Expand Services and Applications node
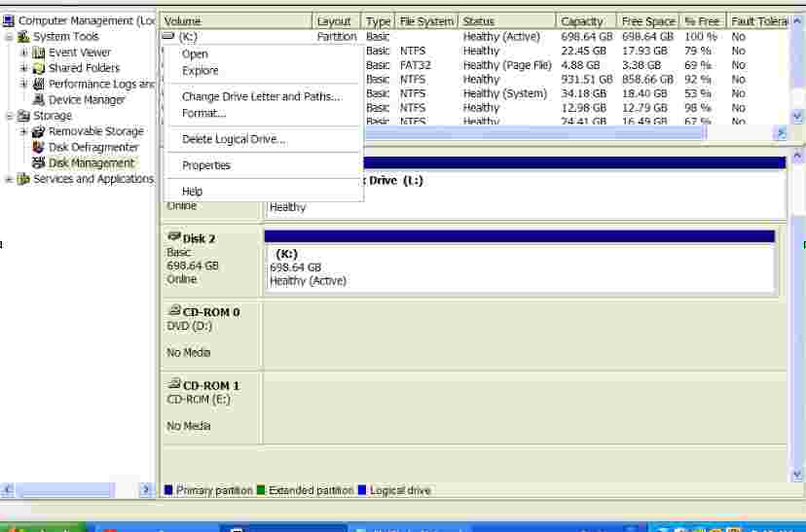The width and height of the screenshot is (806, 532). [10, 179]
